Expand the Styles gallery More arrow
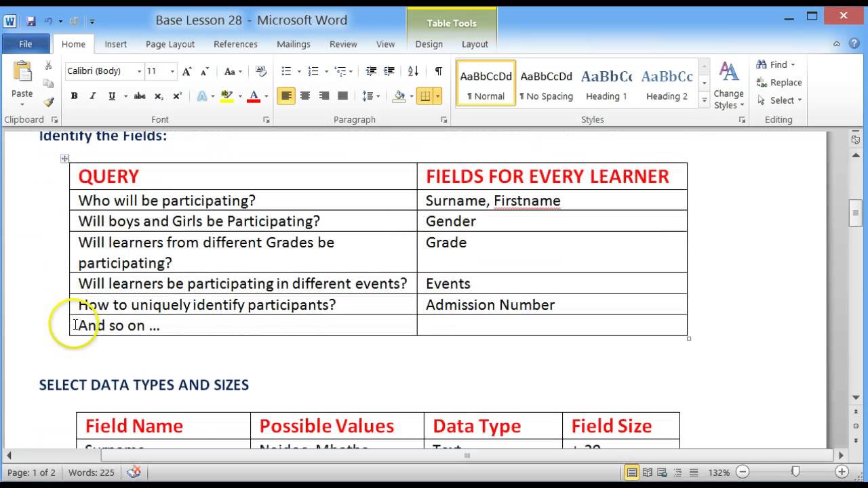This screenshot has width=868, height=488. [704, 102]
